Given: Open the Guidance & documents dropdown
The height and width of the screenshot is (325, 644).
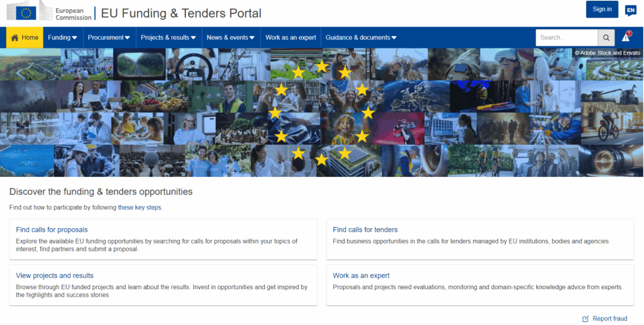Looking at the screenshot, I should (x=361, y=38).
